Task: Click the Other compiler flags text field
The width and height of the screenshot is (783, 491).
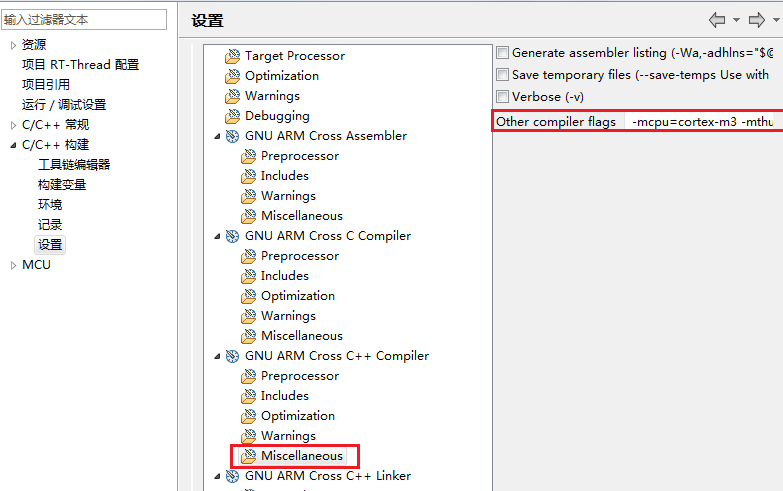Action: tap(704, 122)
